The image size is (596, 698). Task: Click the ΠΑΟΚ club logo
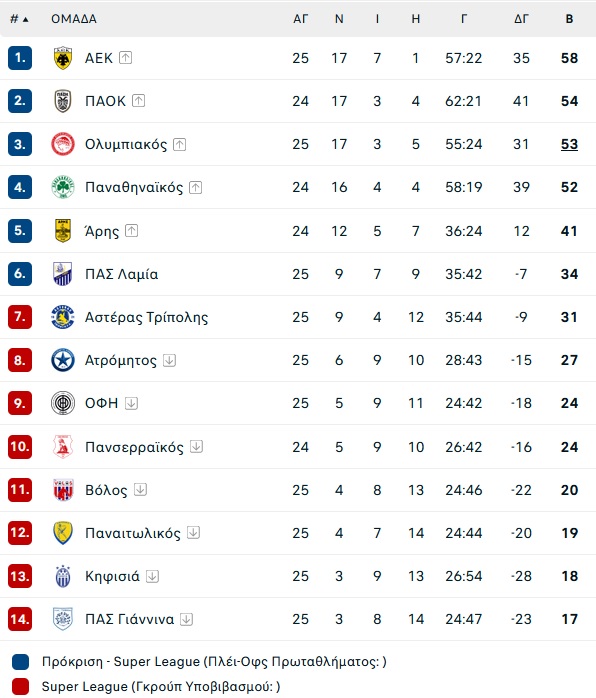[63, 101]
